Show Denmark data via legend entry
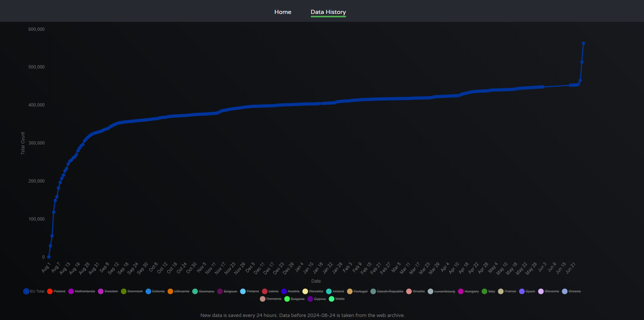644x320 pixels. [132, 291]
